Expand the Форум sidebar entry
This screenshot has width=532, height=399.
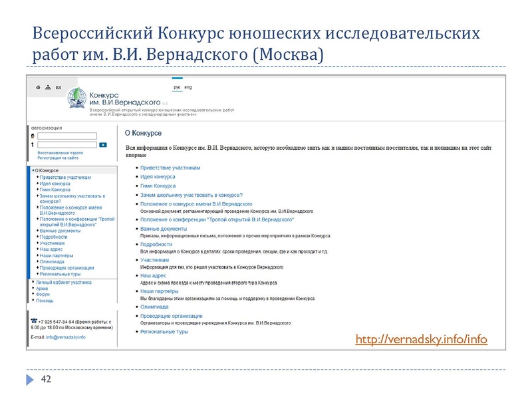tap(43, 294)
